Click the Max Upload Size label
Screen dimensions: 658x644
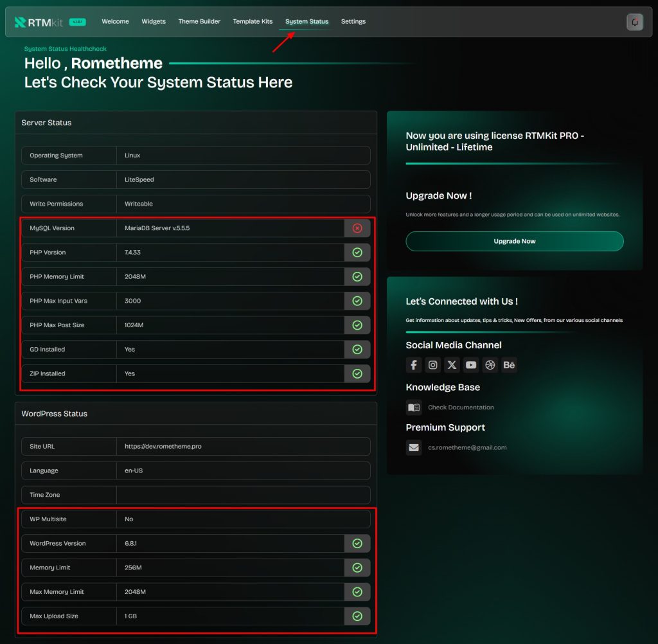click(x=54, y=616)
